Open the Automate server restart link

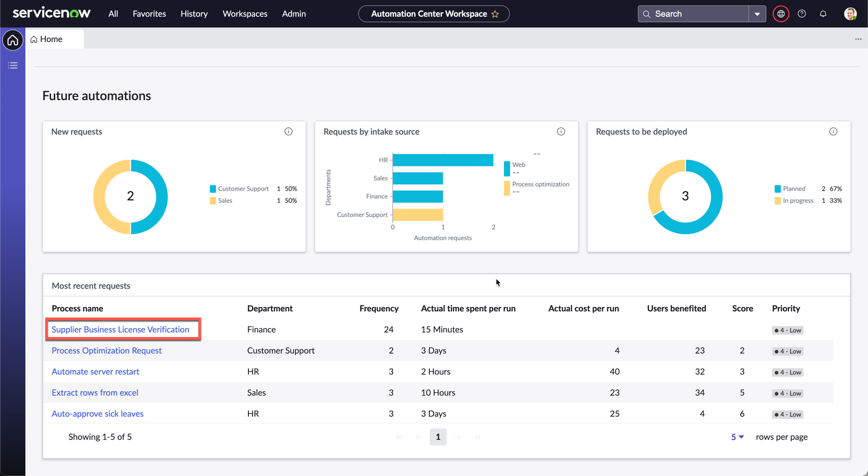click(95, 372)
